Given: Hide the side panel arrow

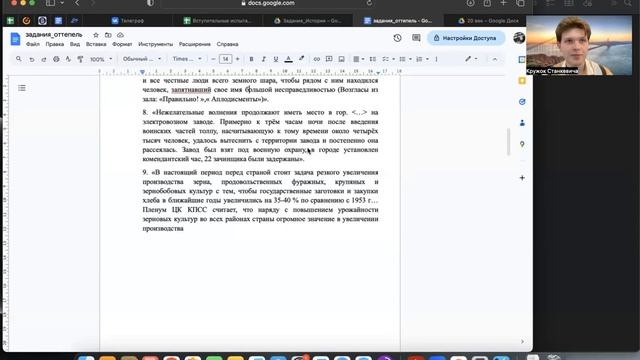Looking at the screenshot, I should pyautogui.click(x=522, y=342).
